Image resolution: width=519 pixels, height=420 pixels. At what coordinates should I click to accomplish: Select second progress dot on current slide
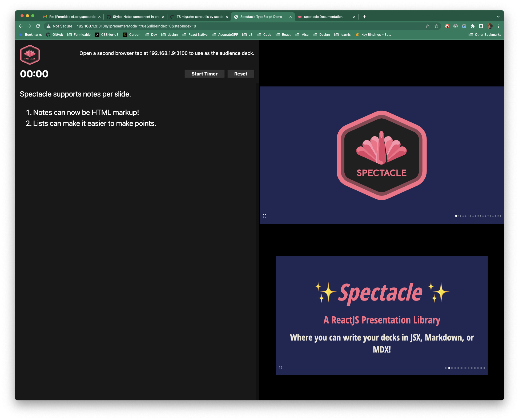460,216
